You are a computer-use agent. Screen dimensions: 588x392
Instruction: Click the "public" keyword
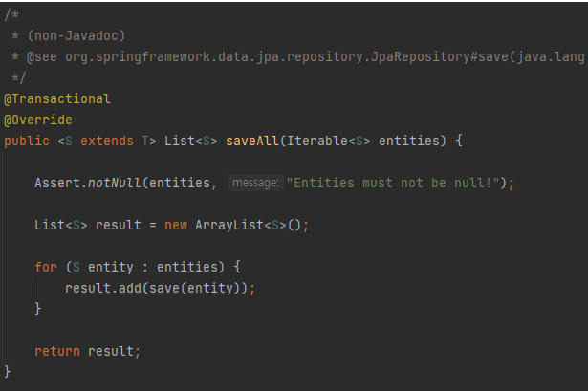click(27, 142)
